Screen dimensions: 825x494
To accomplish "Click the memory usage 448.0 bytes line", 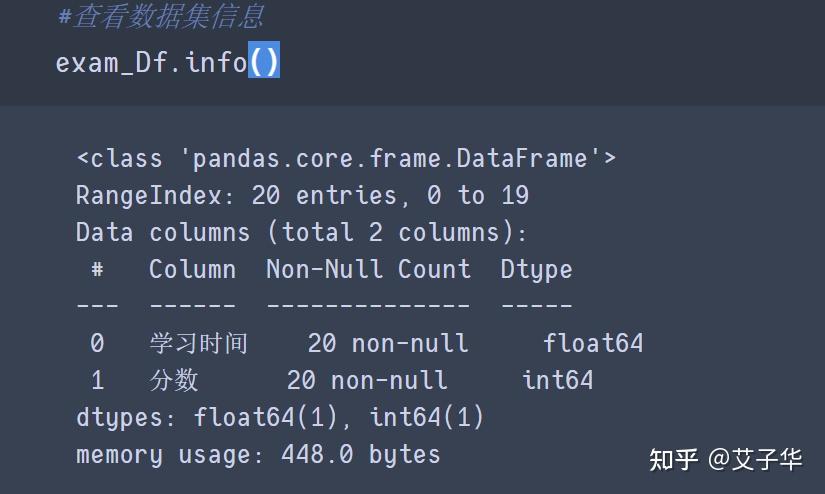I will tap(258, 454).
